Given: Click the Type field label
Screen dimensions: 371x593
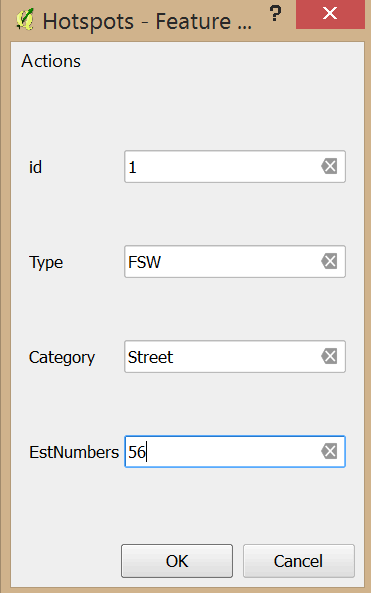Looking at the screenshot, I should pyautogui.click(x=46, y=262).
